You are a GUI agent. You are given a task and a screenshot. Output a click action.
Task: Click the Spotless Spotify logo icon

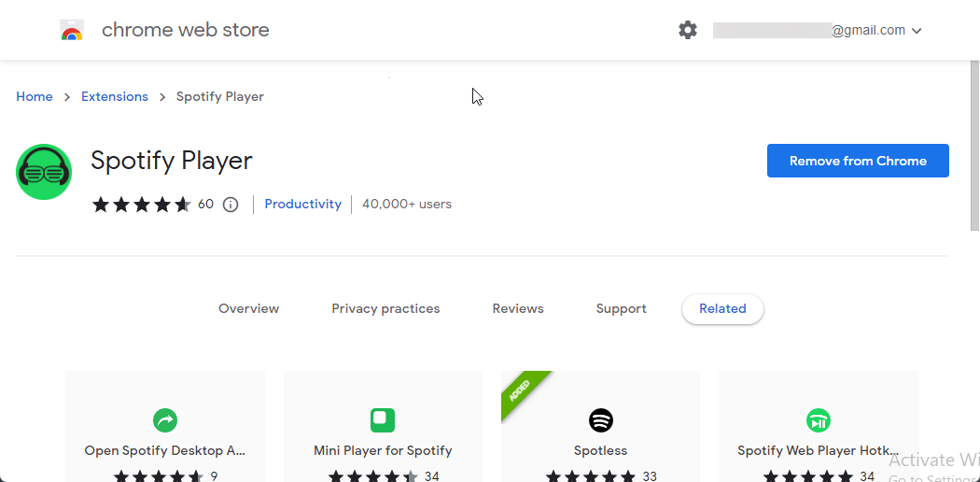pos(601,420)
